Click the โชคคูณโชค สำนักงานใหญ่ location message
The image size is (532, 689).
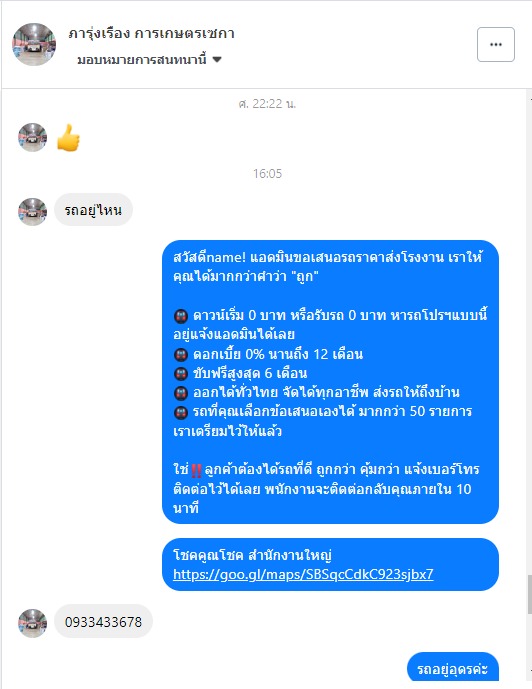330,564
